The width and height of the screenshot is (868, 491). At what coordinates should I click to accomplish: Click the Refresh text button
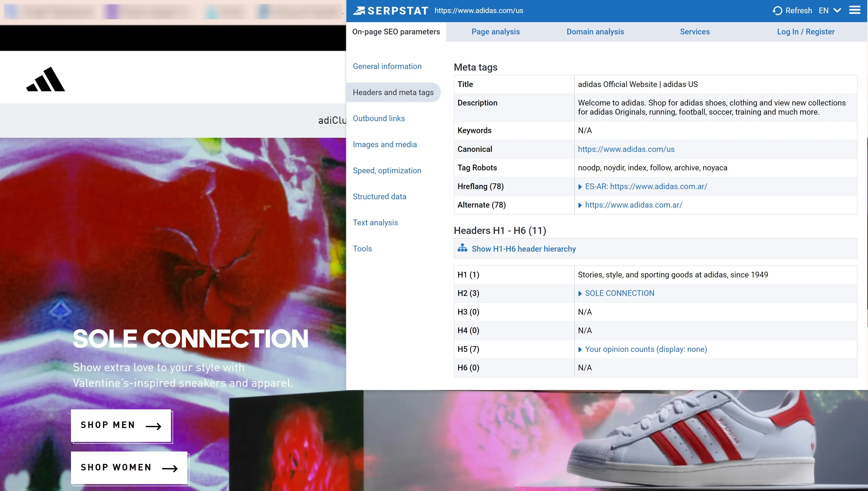point(798,11)
